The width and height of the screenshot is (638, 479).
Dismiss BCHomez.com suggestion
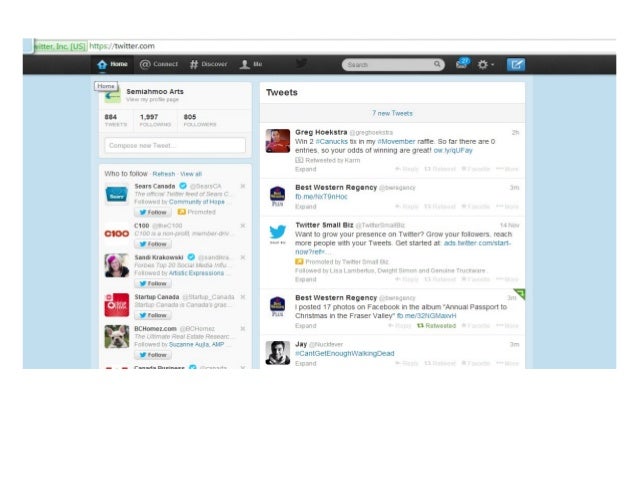coord(243,328)
